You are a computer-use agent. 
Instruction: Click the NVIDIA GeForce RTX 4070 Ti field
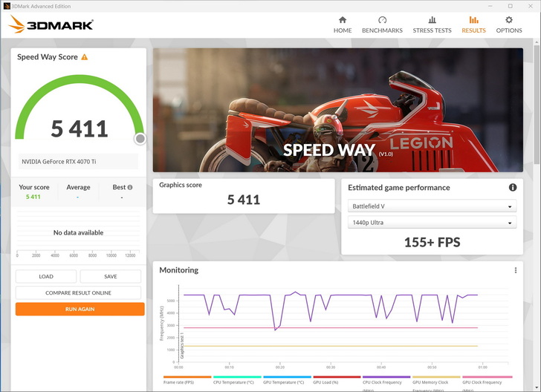[x=78, y=161]
